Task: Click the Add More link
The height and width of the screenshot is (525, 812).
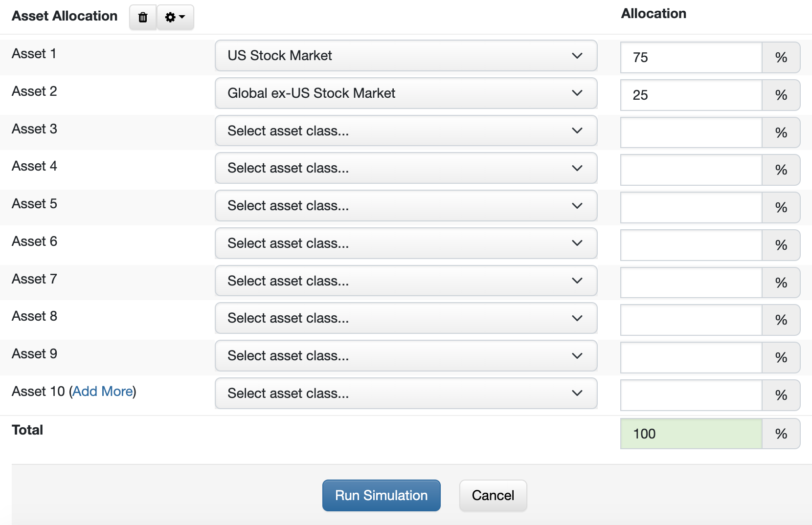Action: click(x=103, y=392)
